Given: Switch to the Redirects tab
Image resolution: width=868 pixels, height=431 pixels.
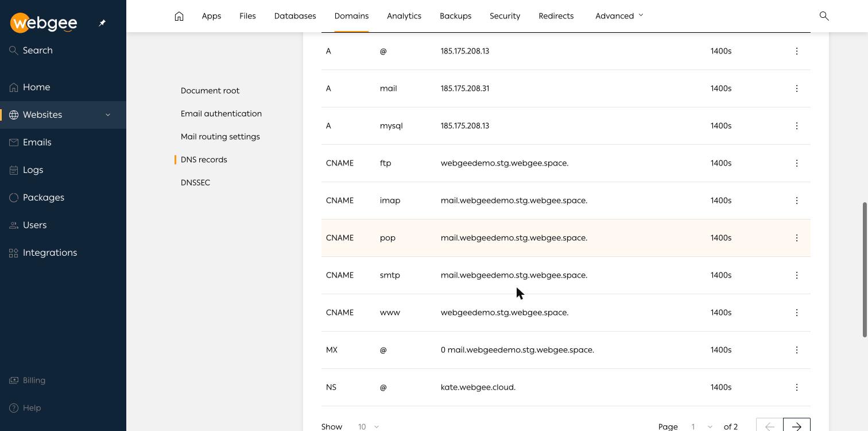Looking at the screenshot, I should coord(556,16).
